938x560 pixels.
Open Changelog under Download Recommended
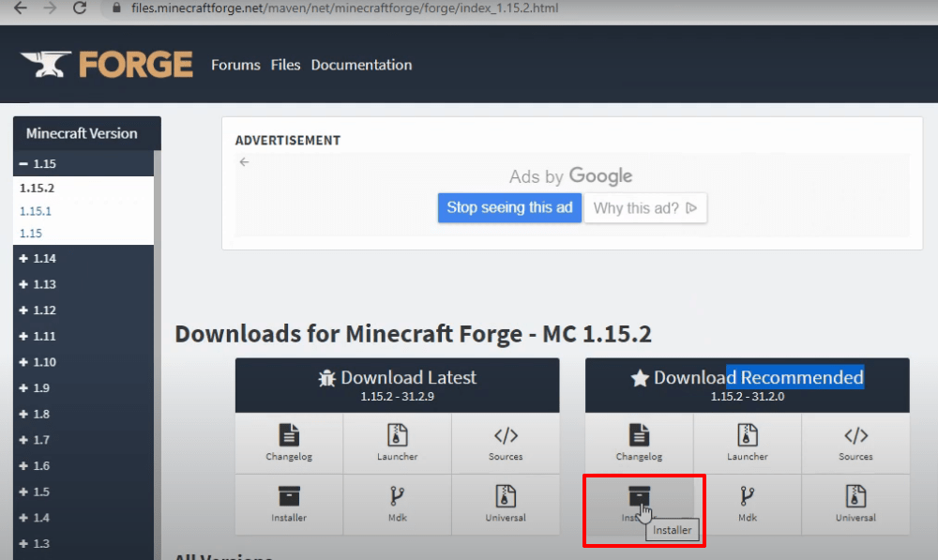pos(639,443)
